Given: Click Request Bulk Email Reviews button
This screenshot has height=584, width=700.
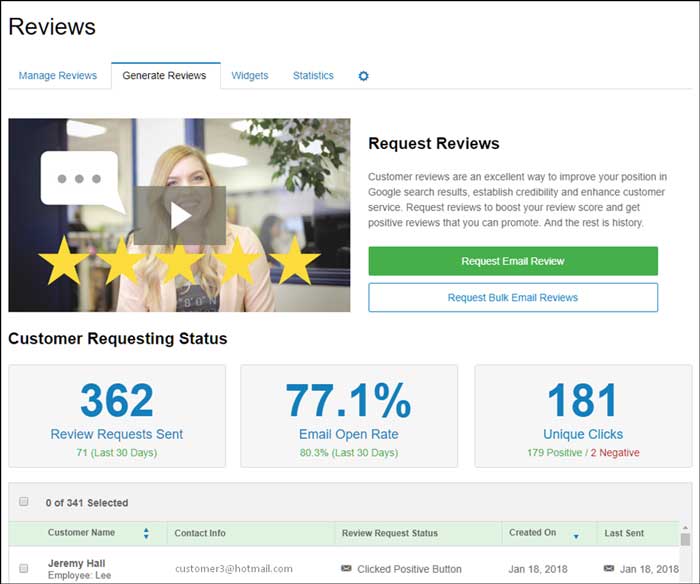Looking at the screenshot, I should (513, 297).
